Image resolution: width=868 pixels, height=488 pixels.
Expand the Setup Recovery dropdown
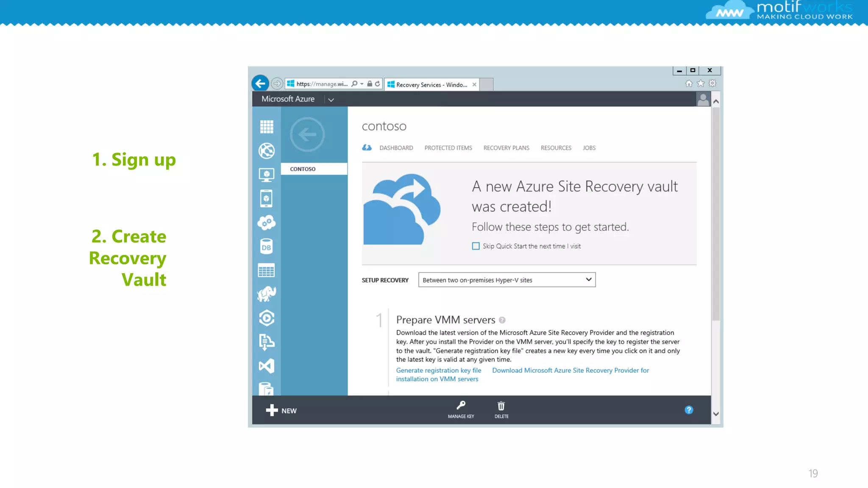point(588,280)
